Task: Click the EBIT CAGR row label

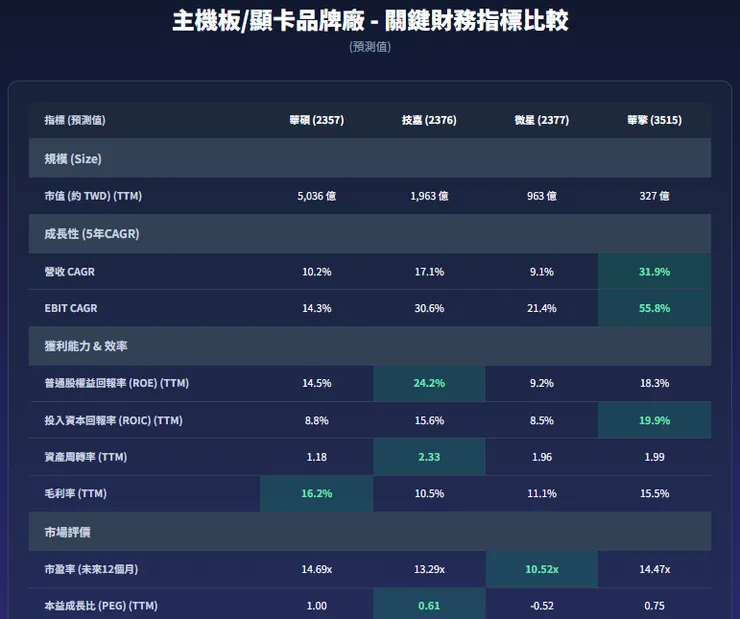Action: (71, 308)
